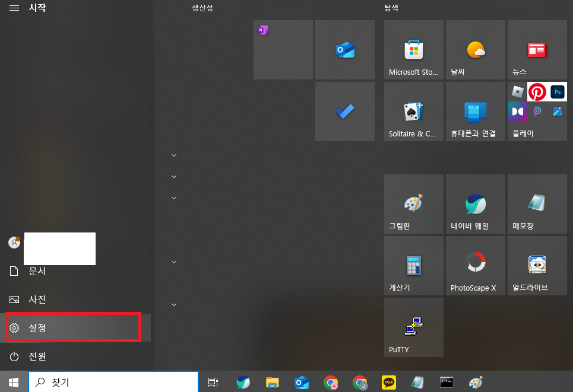573x392 pixels.
Task: Open Command Prompt from taskbar
Action: (447, 382)
